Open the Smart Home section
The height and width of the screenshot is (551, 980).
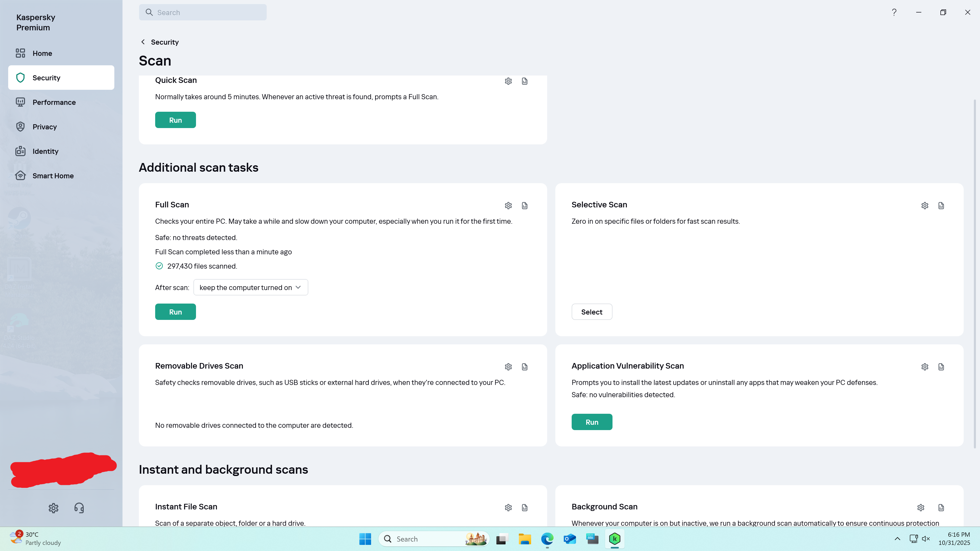click(x=61, y=176)
